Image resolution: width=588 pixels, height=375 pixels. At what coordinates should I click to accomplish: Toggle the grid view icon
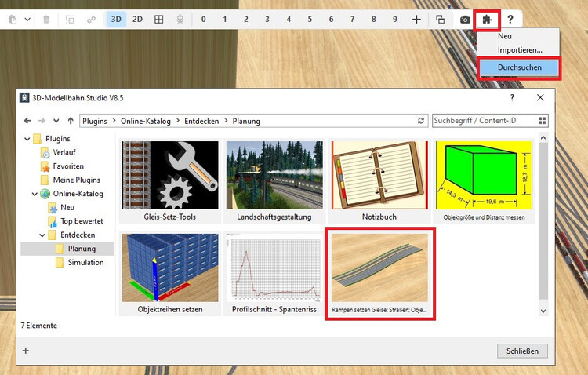[158, 19]
